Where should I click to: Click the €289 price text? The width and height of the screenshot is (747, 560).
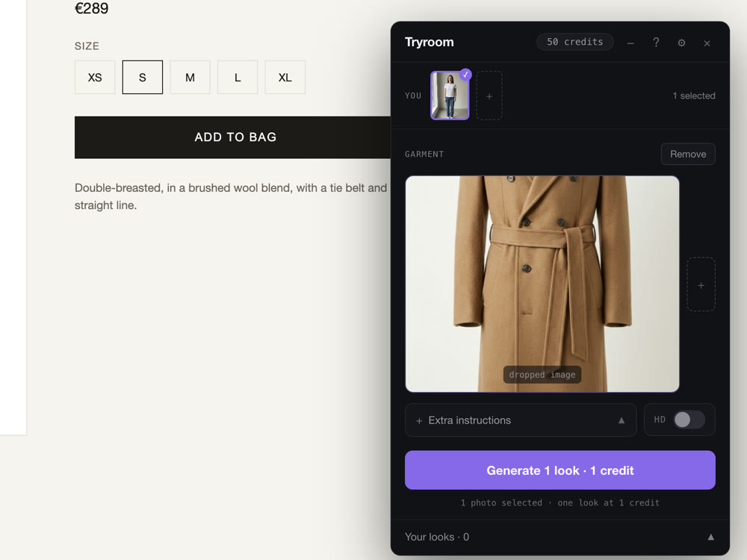[x=91, y=8]
